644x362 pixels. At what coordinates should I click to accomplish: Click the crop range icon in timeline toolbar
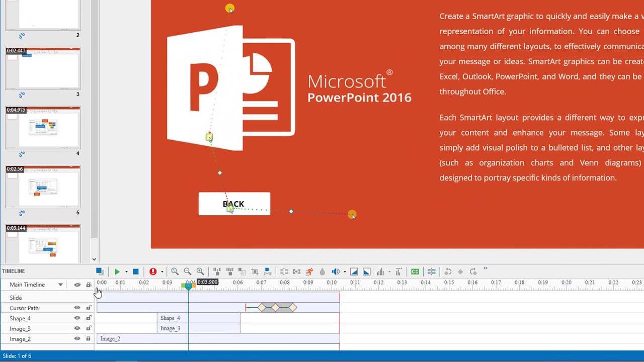tap(255, 271)
